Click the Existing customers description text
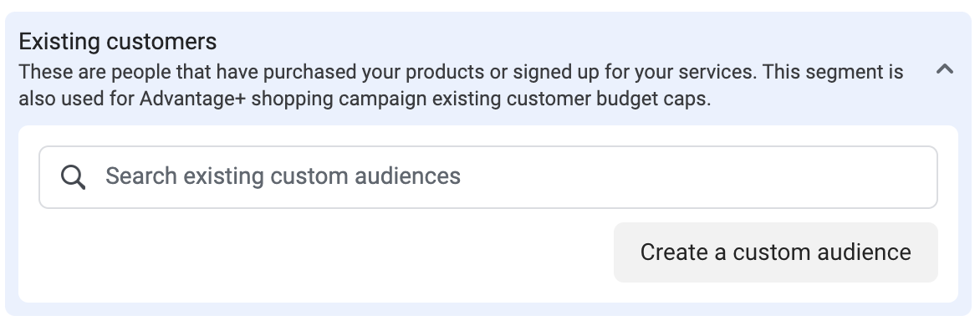Screen dimensions: 980x326 pyautogui.click(x=461, y=85)
